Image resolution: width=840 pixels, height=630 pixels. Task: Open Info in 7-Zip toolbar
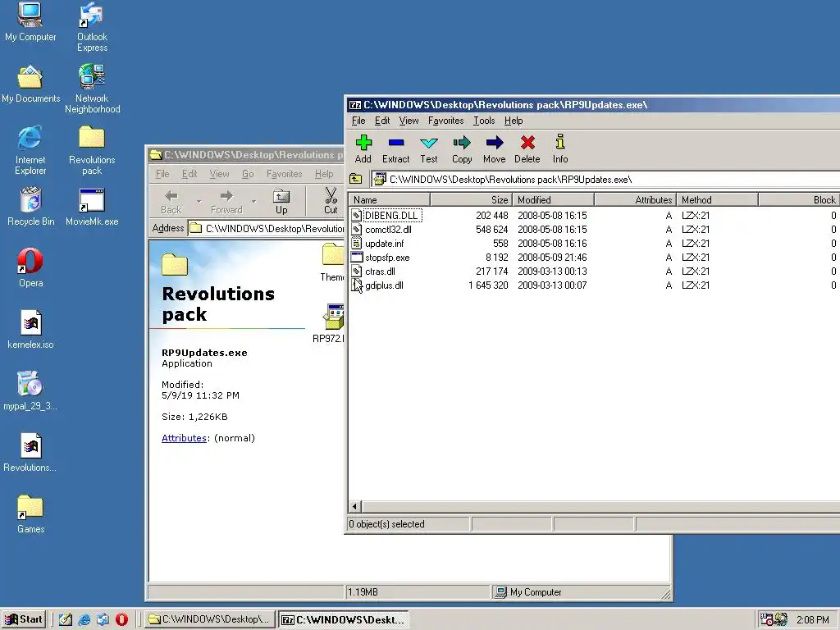(x=560, y=149)
